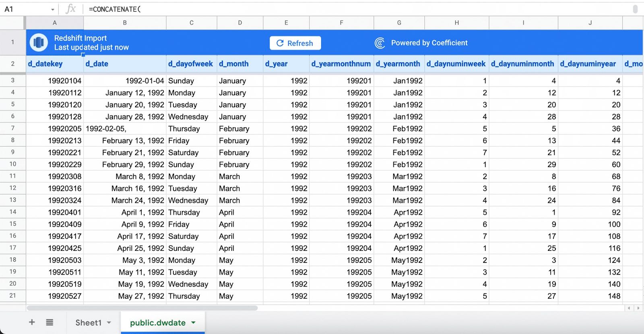Click the Redshift logo icon in banner
The image size is (644, 334).
39,43
